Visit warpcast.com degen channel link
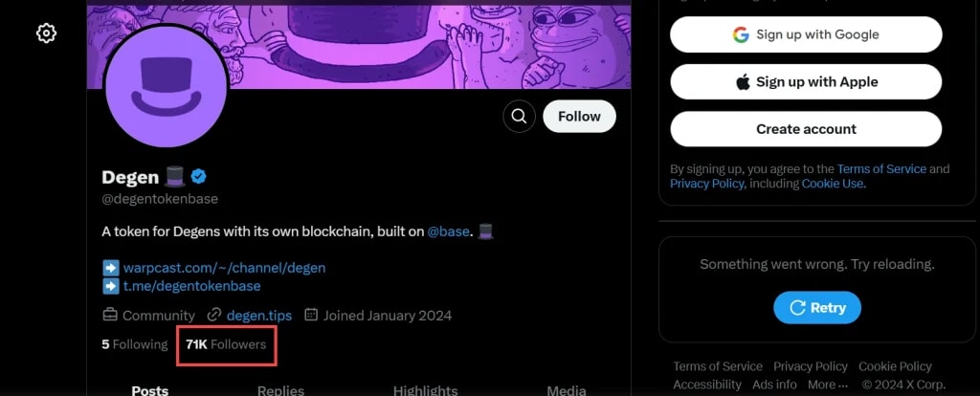 pyautogui.click(x=224, y=268)
